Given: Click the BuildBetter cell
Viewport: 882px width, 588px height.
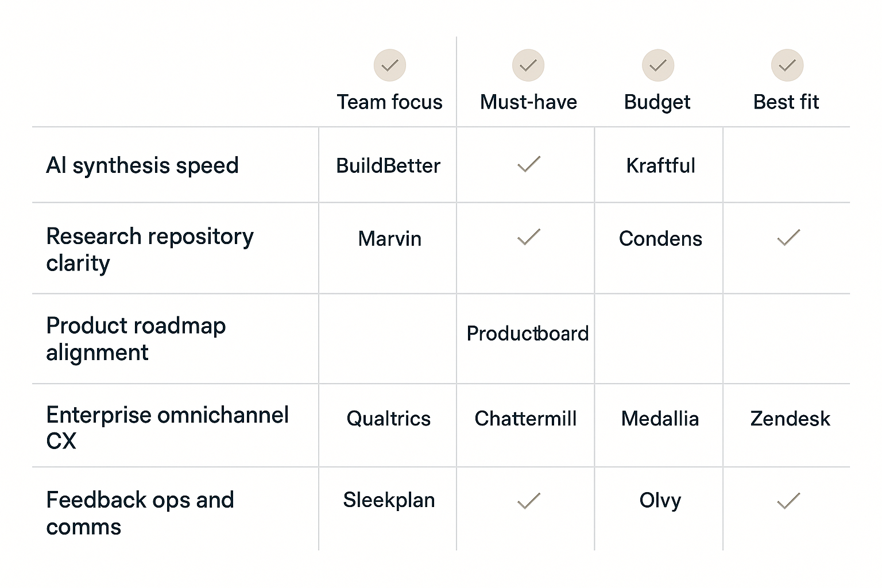Looking at the screenshot, I should [x=388, y=166].
